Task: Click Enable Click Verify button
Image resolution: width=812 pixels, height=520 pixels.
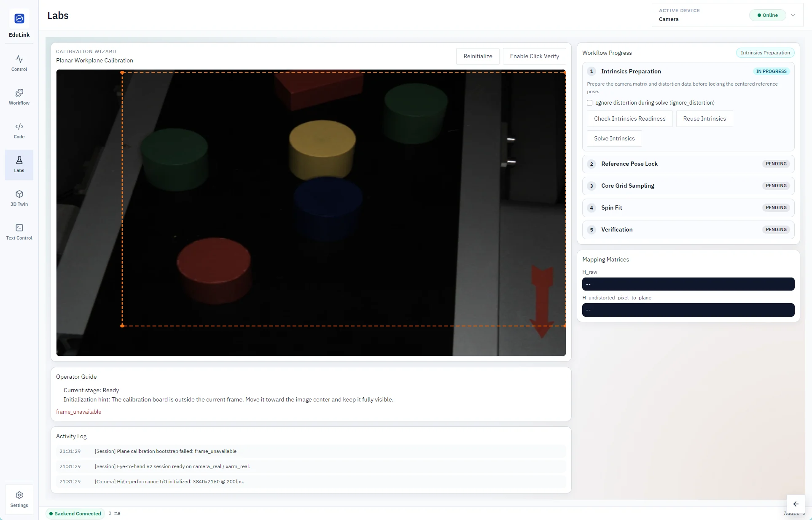Action: tap(534, 57)
